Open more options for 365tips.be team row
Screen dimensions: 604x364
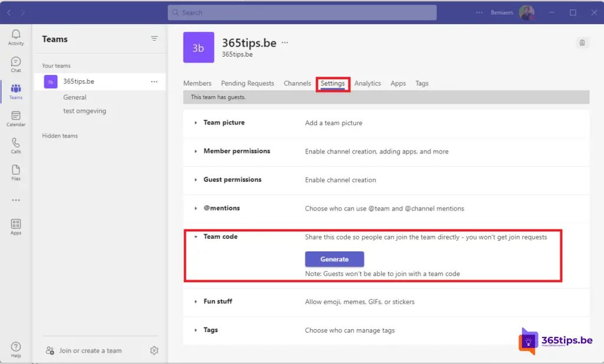[x=154, y=81]
